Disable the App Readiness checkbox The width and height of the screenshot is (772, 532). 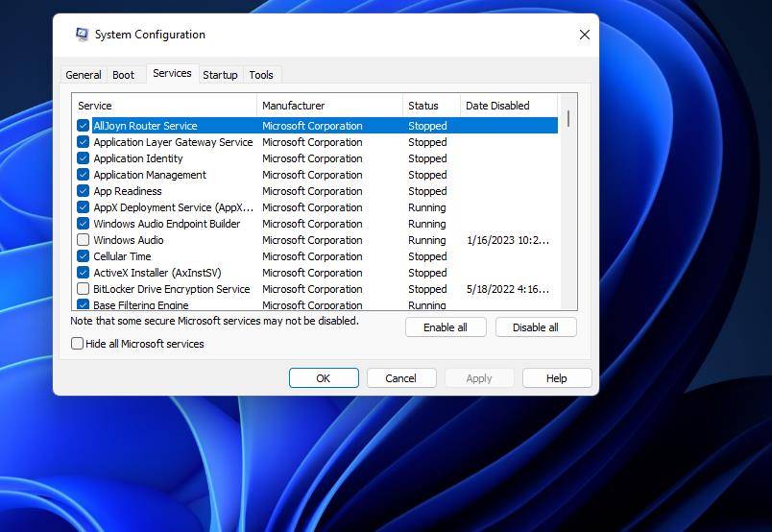(x=84, y=191)
